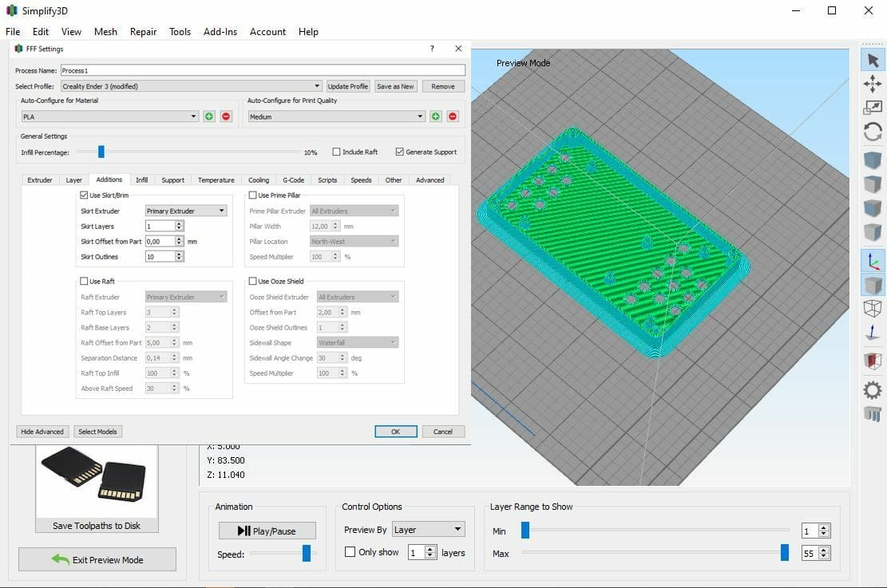Activate the rotate models tool
The height and width of the screenshot is (588, 887).
point(873,132)
